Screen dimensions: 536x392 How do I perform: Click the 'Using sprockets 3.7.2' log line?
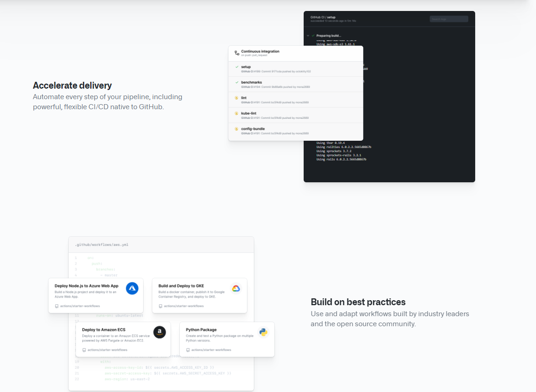[334, 151]
